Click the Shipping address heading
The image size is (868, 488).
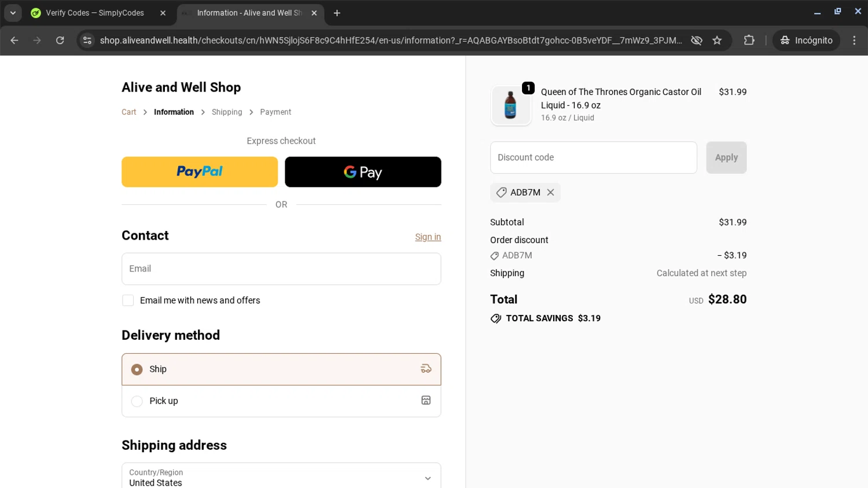coord(174,445)
